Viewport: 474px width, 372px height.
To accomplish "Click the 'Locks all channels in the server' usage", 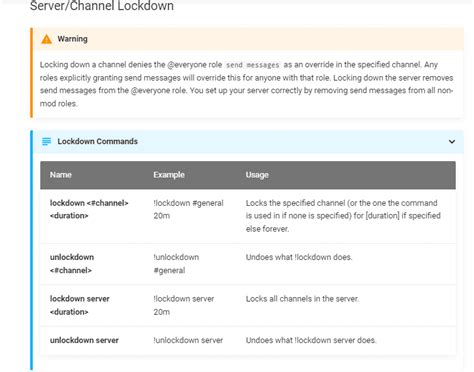I will 302,299.
